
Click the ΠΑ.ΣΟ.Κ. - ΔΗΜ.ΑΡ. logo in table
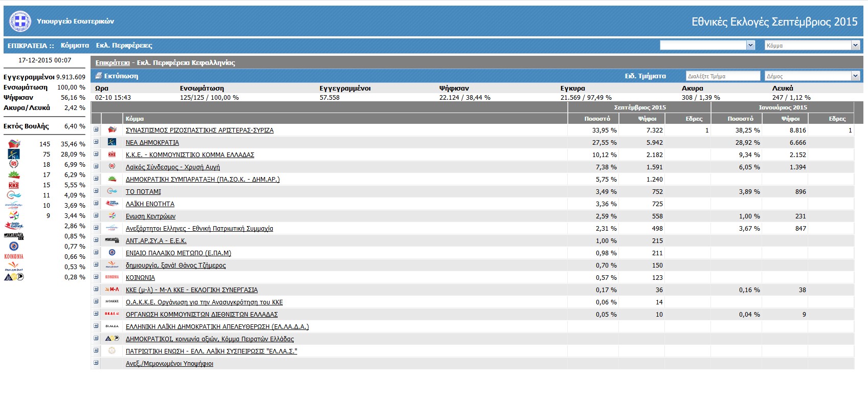pyautogui.click(x=112, y=179)
